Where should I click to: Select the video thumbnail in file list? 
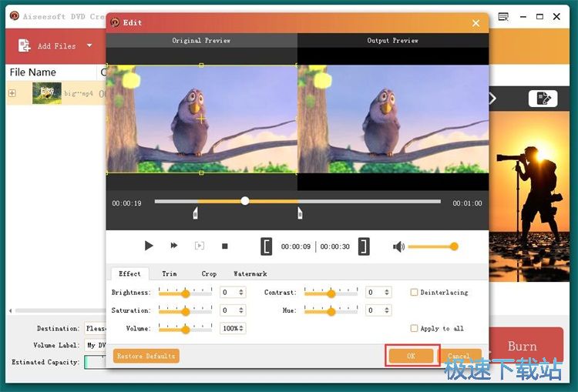click(x=47, y=93)
